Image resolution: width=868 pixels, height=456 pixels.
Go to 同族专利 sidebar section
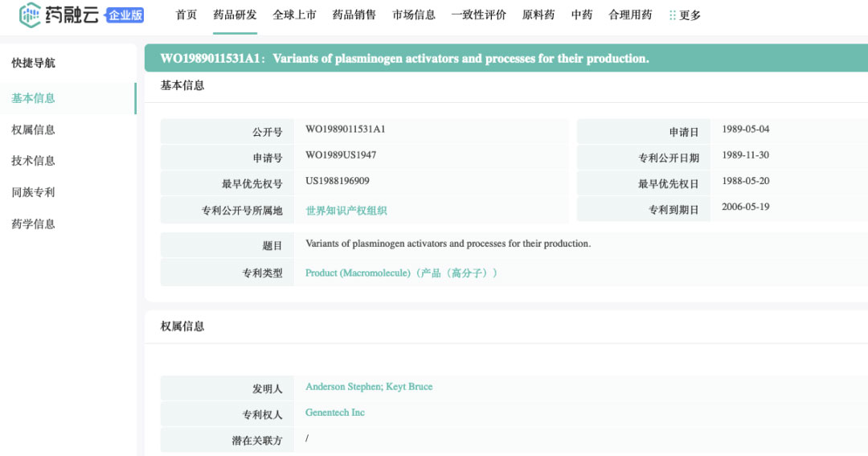[34, 192]
